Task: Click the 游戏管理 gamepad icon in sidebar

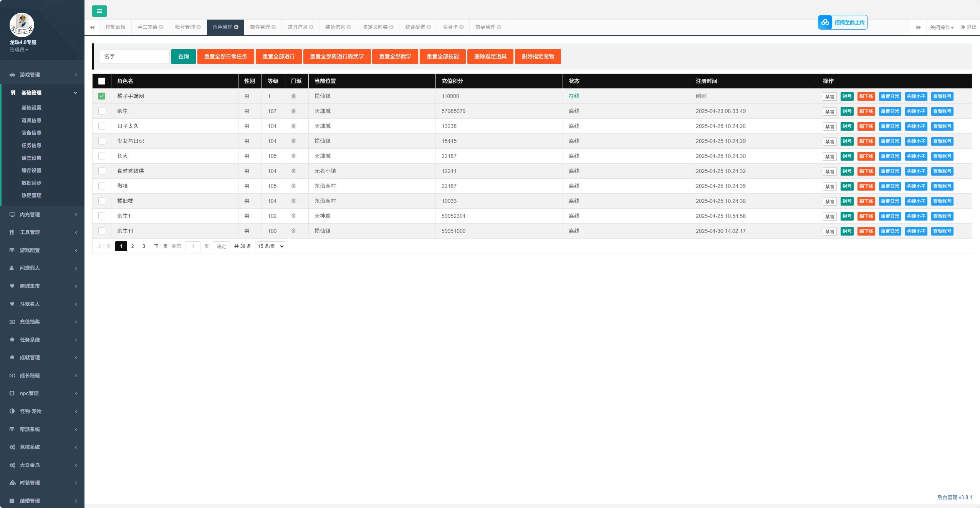Action: pos(12,75)
